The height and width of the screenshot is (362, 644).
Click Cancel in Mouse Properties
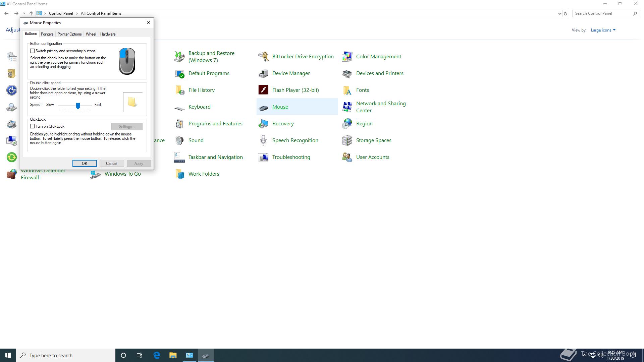click(x=112, y=164)
